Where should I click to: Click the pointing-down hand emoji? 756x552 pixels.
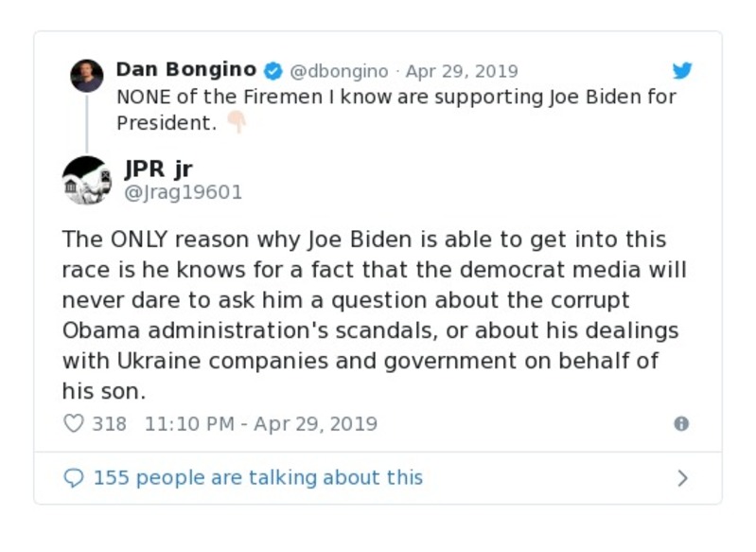pyautogui.click(x=236, y=122)
